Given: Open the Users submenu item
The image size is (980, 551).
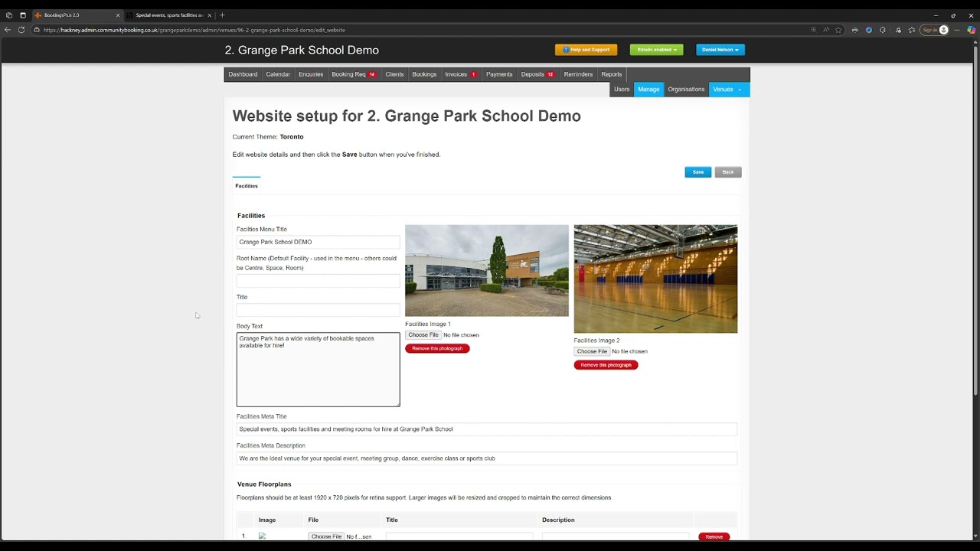Looking at the screenshot, I should click(x=622, y=90).
